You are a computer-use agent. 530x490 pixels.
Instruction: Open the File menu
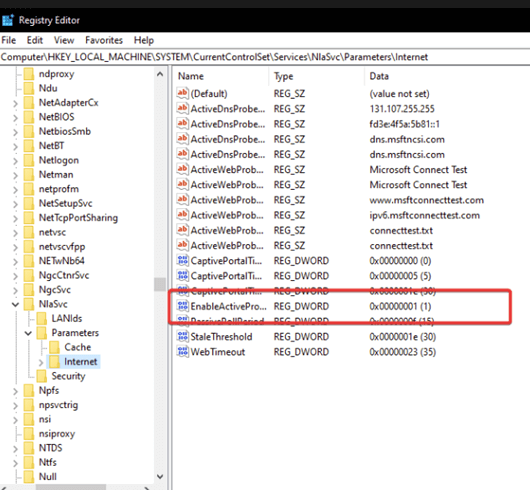[8, 40]
